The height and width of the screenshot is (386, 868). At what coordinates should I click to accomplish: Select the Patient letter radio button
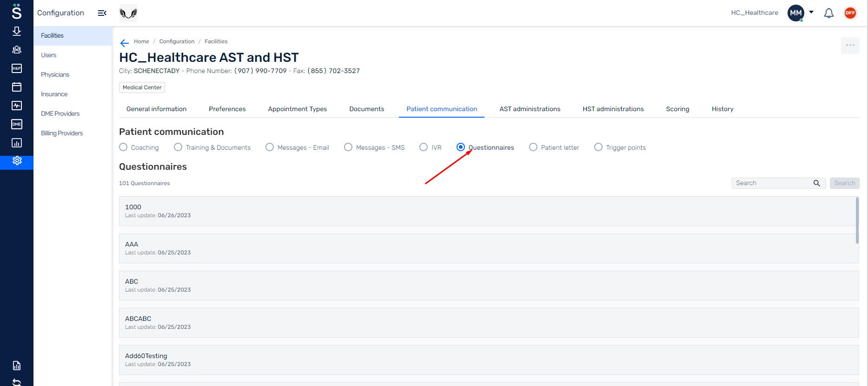[x=533, y=147]
